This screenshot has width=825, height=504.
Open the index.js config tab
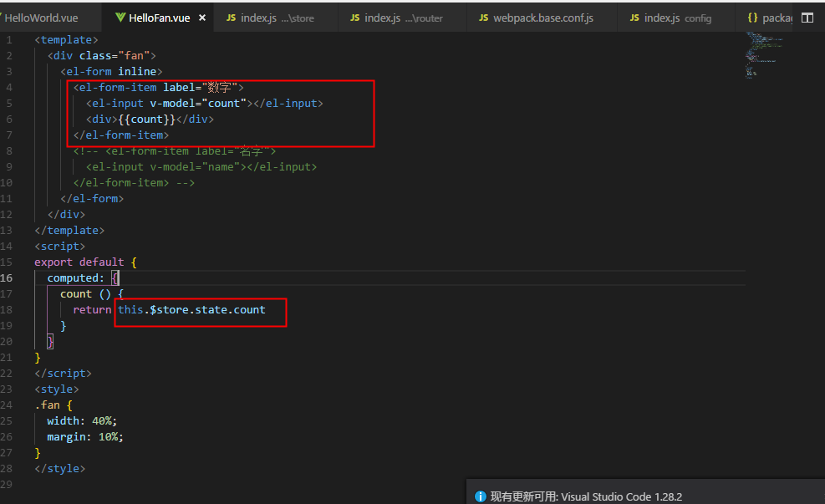pyautogui.click(x=676, y=18)
